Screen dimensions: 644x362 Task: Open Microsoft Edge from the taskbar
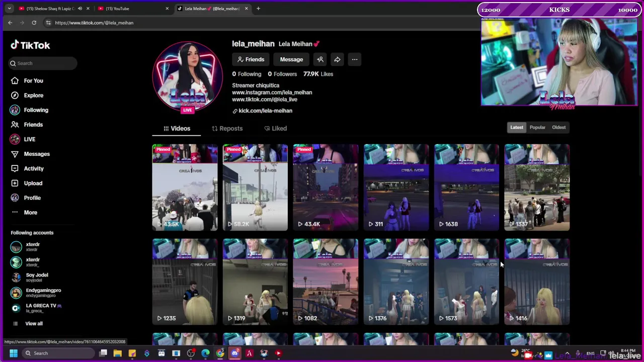pos(205,353)
